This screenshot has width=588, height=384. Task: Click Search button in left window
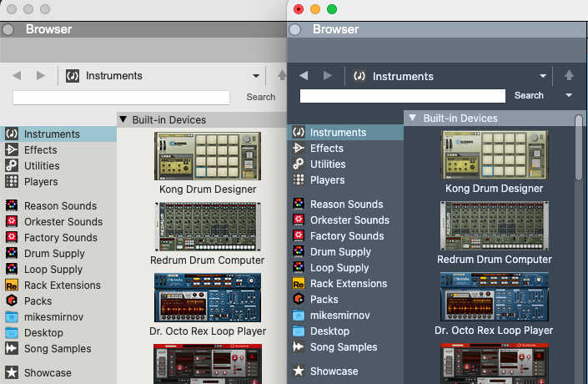(x=260, y=97)
